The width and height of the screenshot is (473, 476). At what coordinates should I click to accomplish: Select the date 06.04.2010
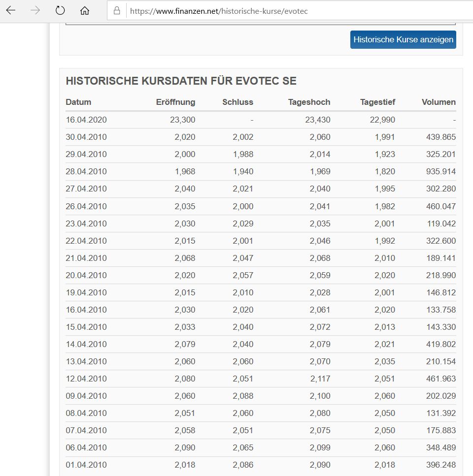click(x=86, y=448)
